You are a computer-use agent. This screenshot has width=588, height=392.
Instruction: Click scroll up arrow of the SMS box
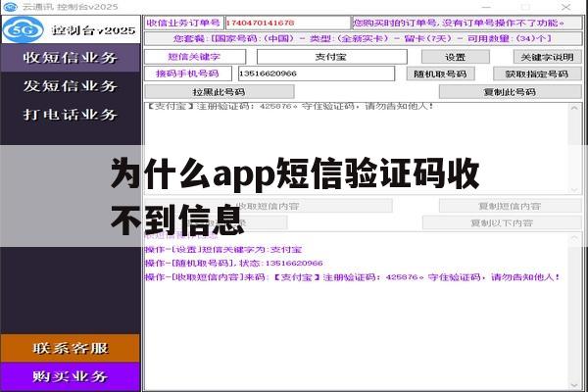coord(574,108)
